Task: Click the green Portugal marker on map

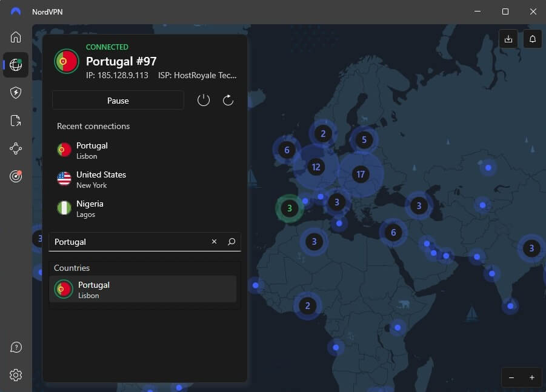Action: coord(289,208)
